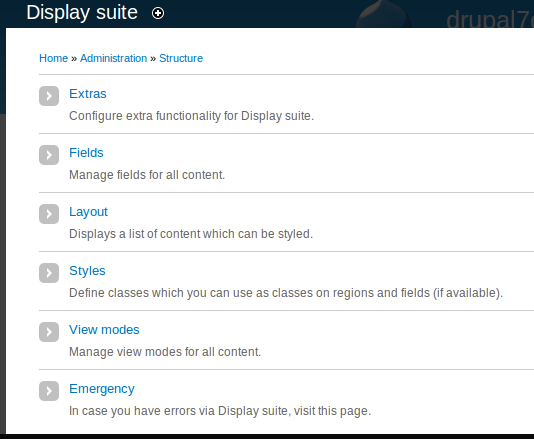Go to Home breadcrumb
534x439 pixels.
coord(53,58)
